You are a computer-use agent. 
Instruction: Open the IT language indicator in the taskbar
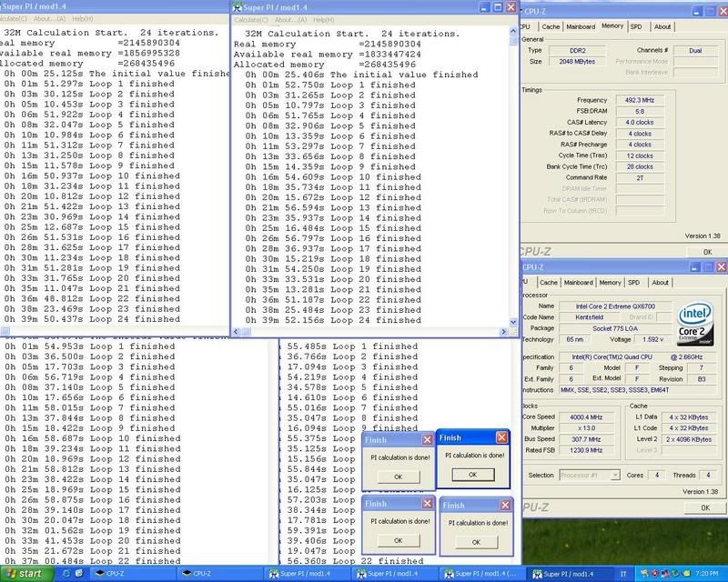[623, 574]
